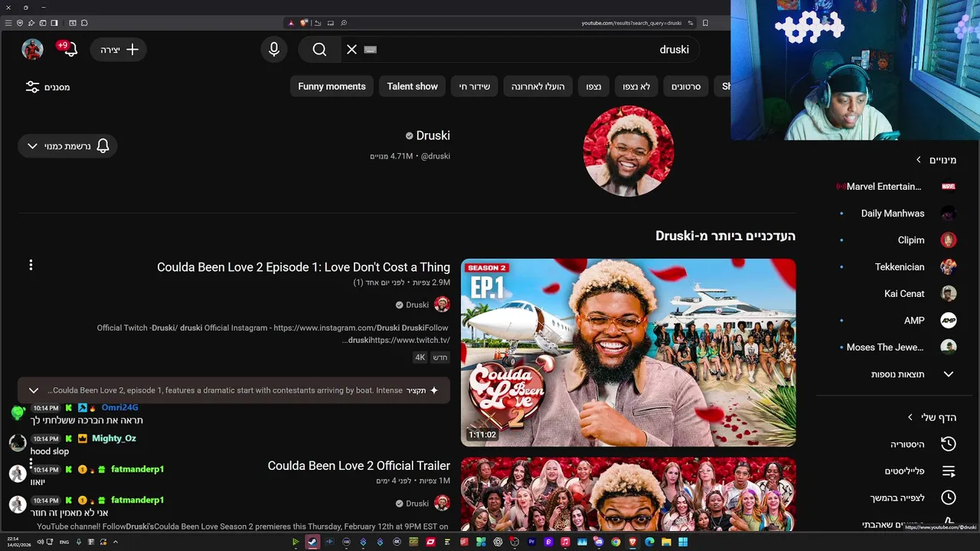
Task: Click the browser zoom magnifier icon
Action: tap(344, 23)
